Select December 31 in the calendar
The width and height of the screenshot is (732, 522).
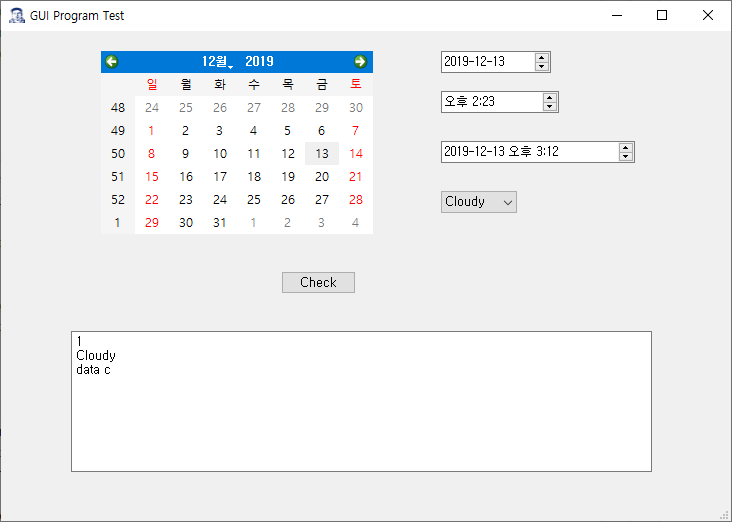[219, 223]
